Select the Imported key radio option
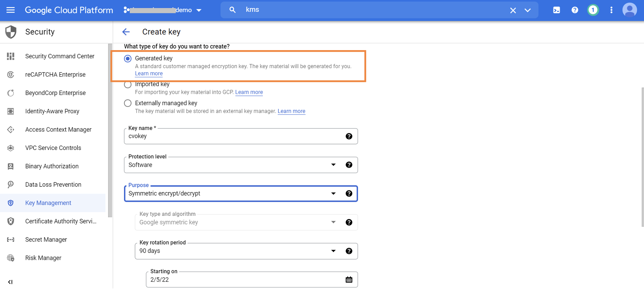 pos(128,85)
